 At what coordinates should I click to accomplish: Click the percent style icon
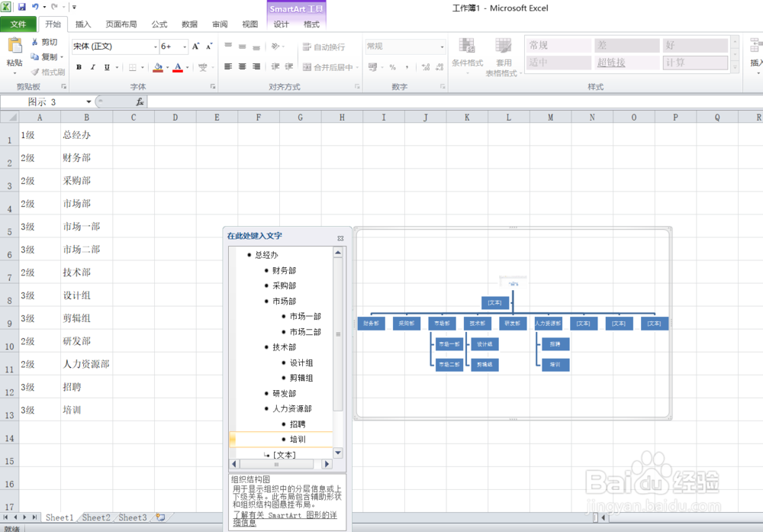point(393,67)
